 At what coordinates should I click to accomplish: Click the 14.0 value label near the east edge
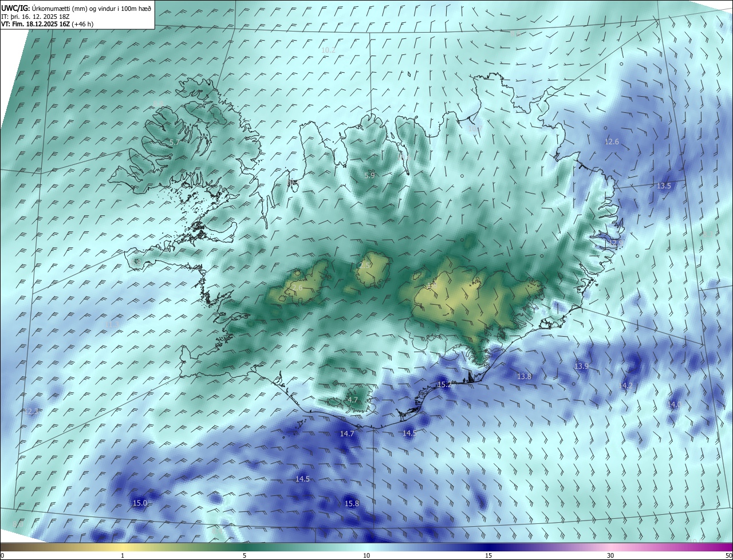tap(674, 404)
